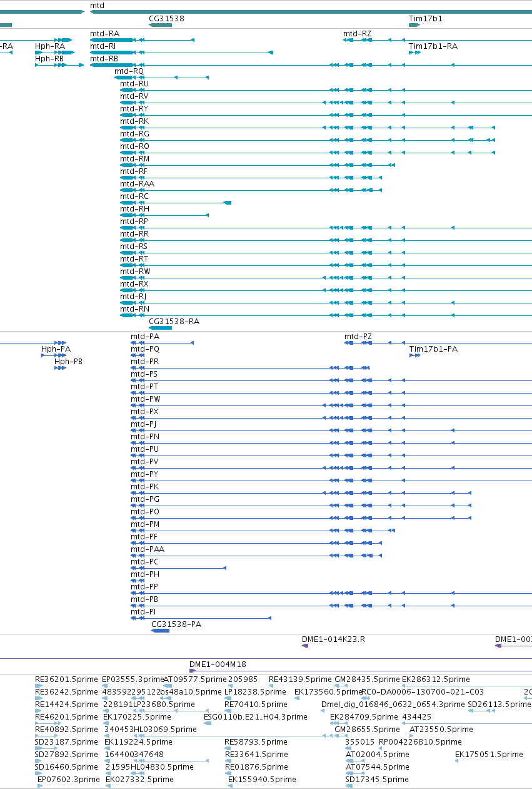Open EST AT07544.5prime
Image resolution: width=532 pixels, height=789 pixels.
pos(378,767)
